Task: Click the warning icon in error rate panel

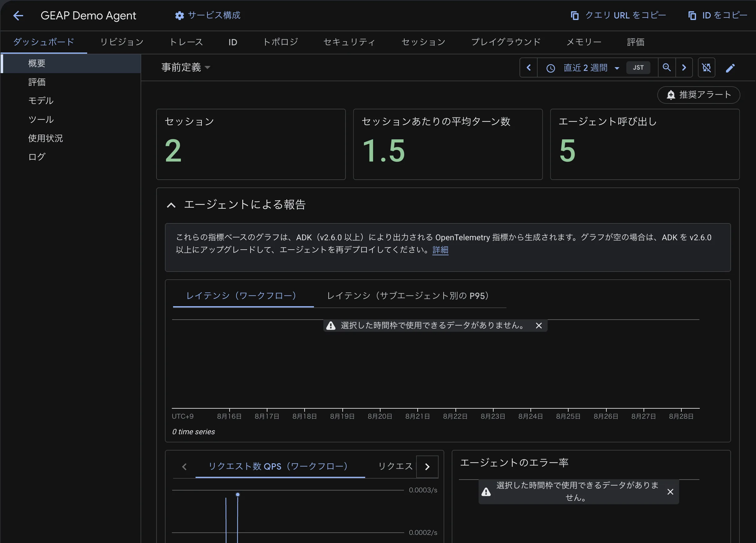Action: (x=486, y=492)
